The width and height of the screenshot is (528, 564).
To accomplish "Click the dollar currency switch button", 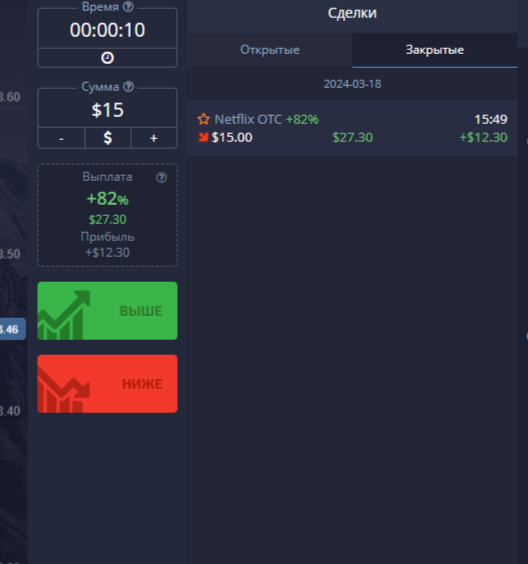I will click(108, 138).
